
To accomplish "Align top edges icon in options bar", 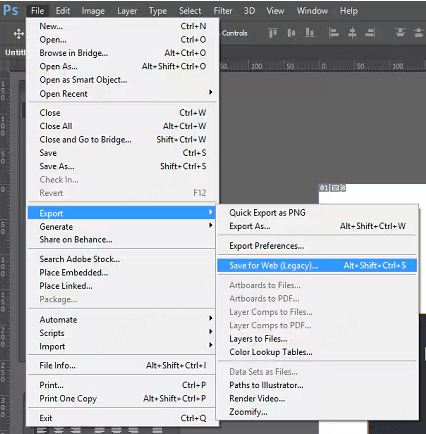I will (x=273, y=33).
